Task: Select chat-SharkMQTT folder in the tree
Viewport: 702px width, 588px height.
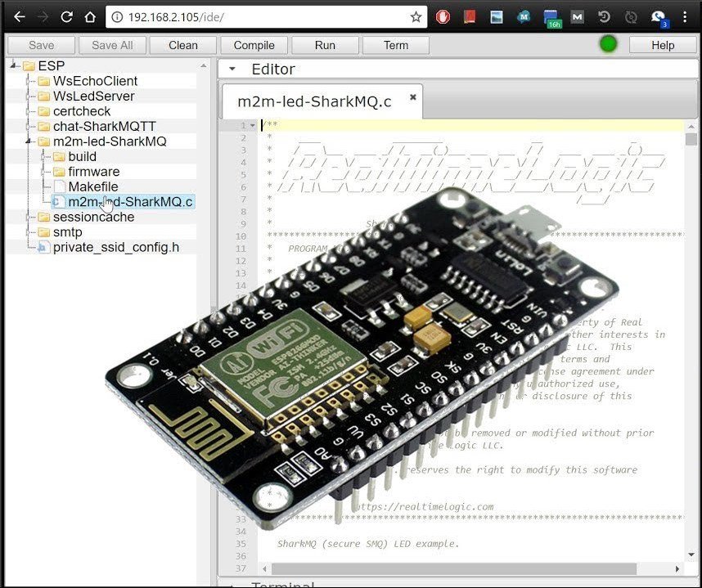Action: [x=104, y=127]
